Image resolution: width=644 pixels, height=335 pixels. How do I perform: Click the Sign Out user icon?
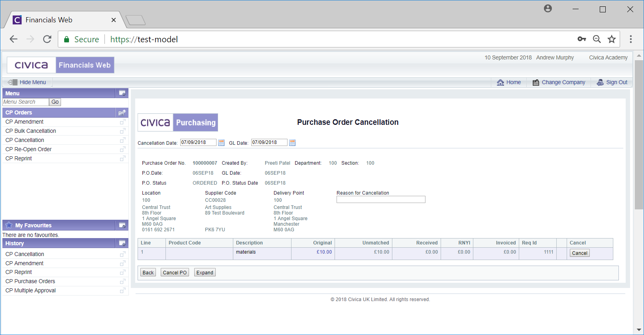600,83
